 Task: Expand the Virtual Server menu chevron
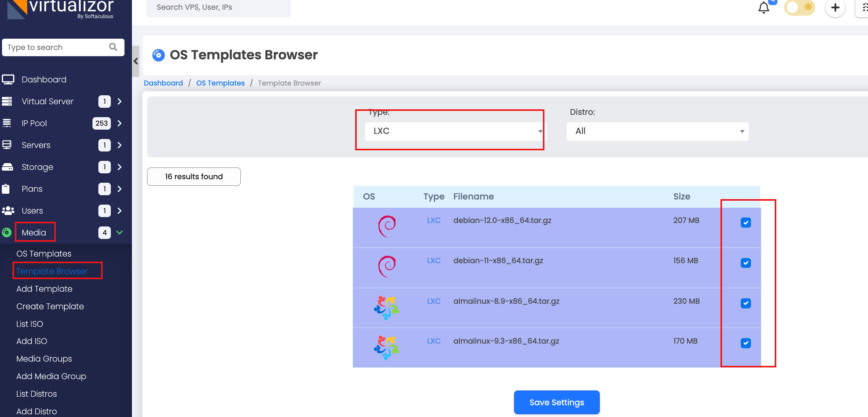point(120,102)
